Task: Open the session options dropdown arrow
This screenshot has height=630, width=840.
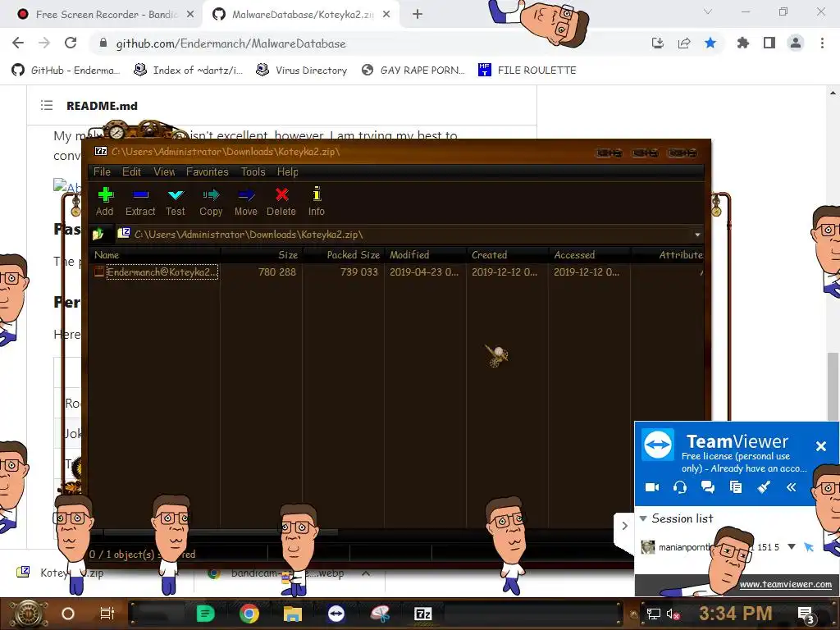Action: (x=792, y=547)
